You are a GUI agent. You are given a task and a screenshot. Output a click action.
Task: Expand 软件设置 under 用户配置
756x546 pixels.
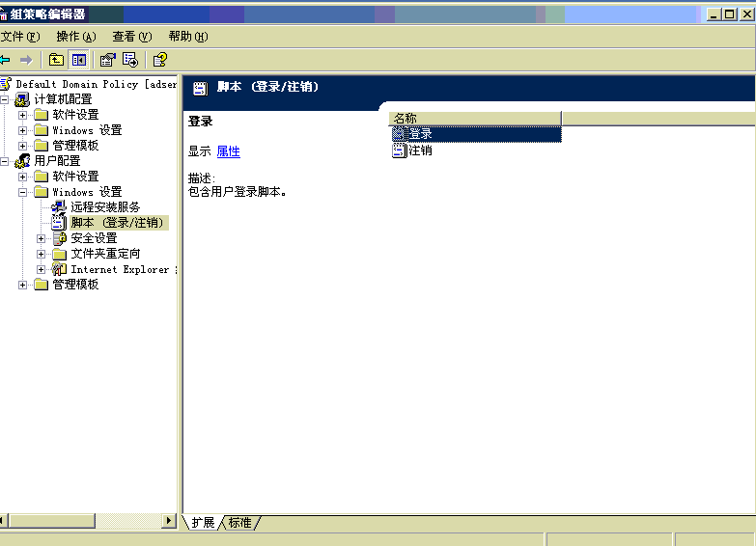[x=22, y=177]
